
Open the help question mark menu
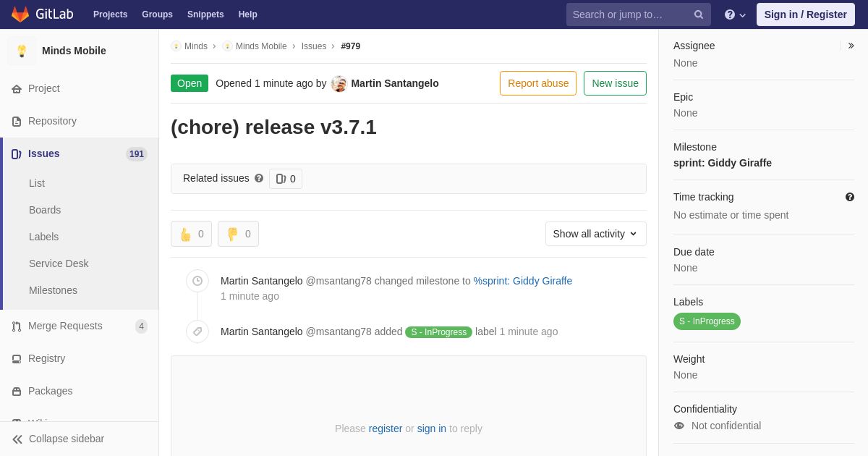pyautogui.click(x=734, y=14)
